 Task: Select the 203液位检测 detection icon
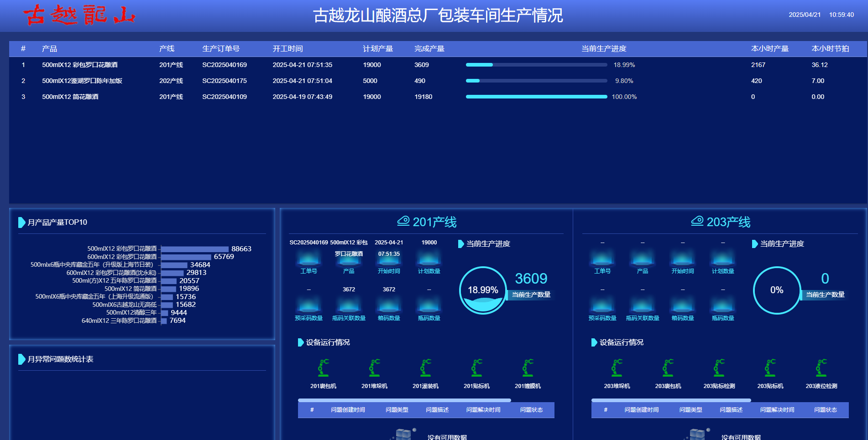click(821, 368)
